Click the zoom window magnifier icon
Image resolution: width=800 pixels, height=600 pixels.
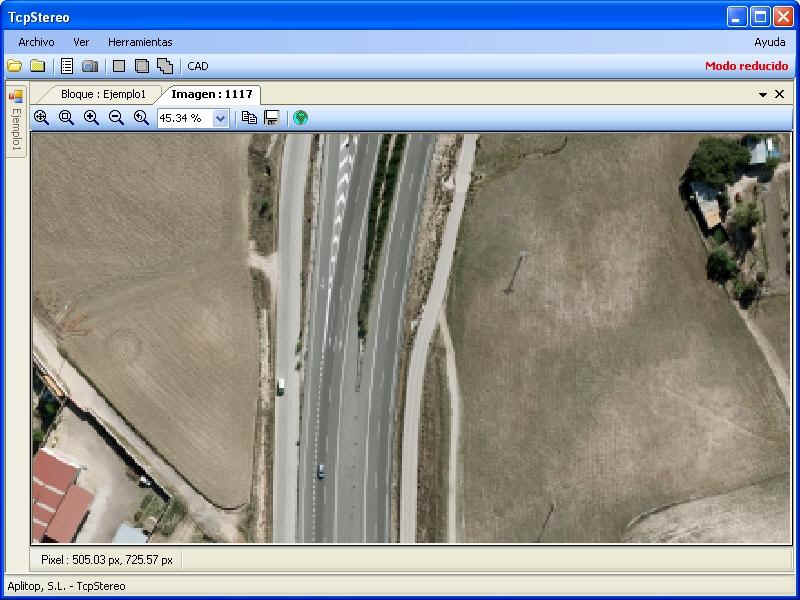(x=66, y=118)
